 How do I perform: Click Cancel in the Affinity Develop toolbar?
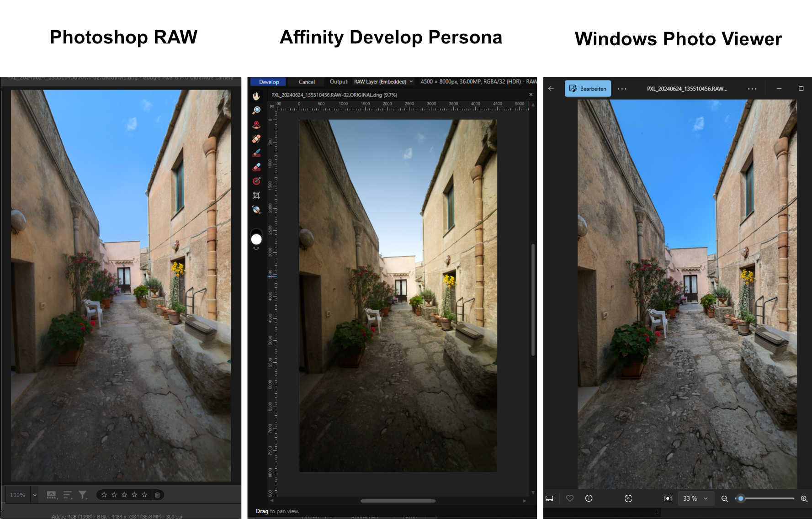click(307, 82)
